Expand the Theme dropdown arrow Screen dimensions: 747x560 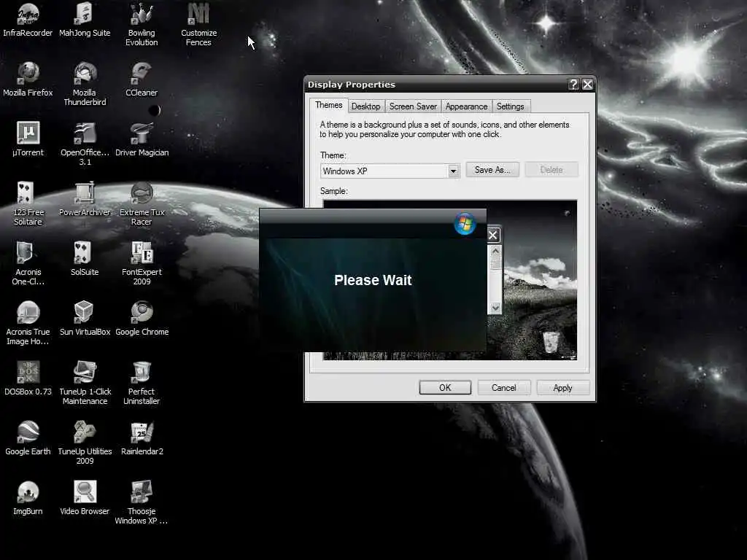click(453, 171)
